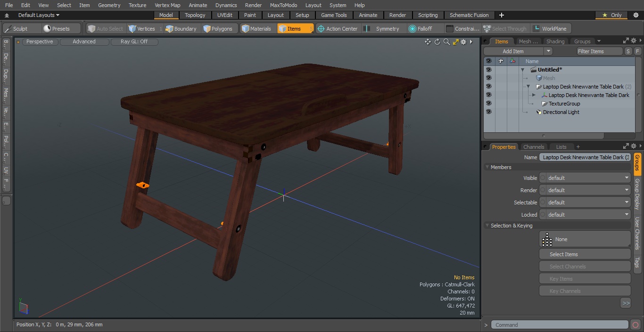The height and width of the screenshot is (332, 644).
Task: Open Properties panel settings gear
Action: pos(634,146)
